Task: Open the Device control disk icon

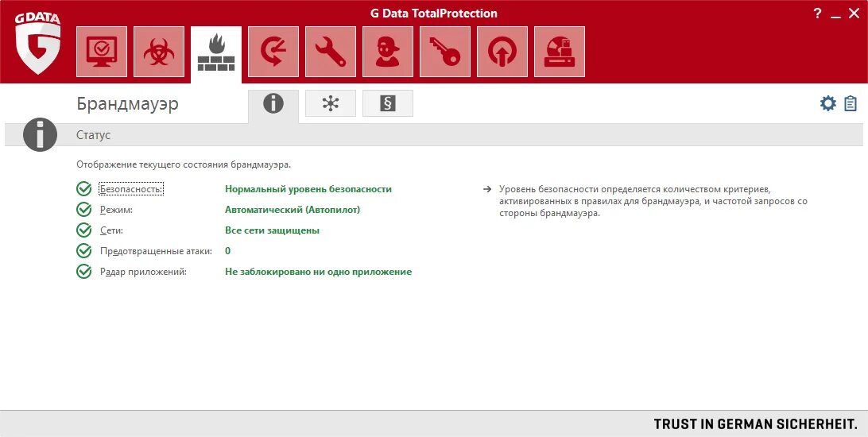Action: [x=560, y=52]
